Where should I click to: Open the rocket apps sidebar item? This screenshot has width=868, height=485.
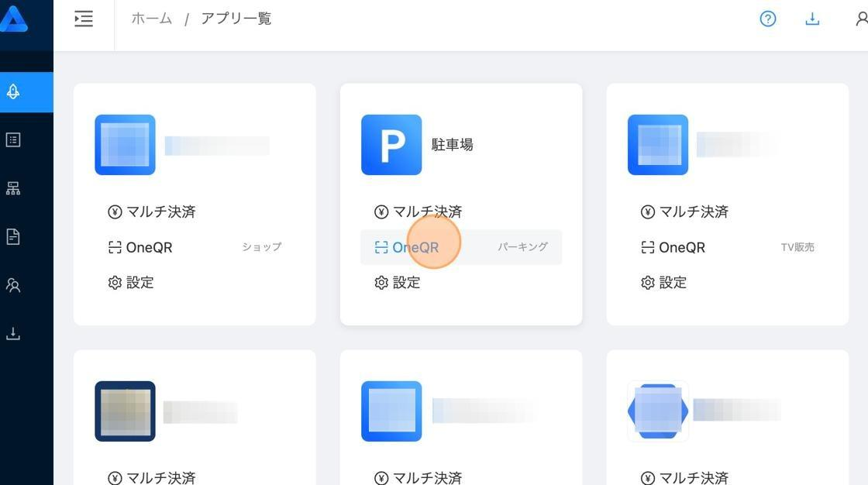tap(13, 92)
